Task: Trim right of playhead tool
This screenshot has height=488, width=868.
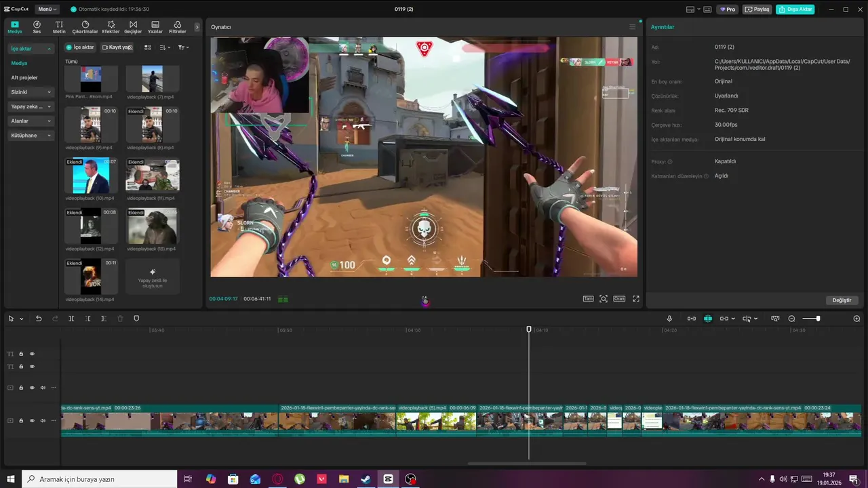Action: pos(103,319)
